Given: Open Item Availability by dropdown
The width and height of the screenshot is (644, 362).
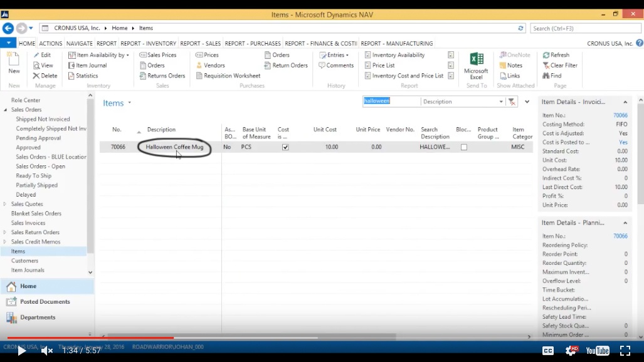Looking at the screenshot, I should coord(98,55).
